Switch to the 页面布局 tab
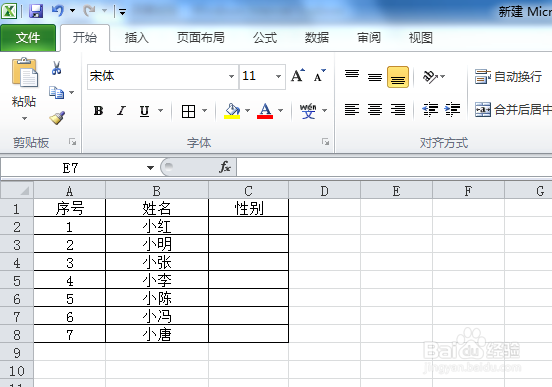The image size is (552, 387). click(201, 38)
